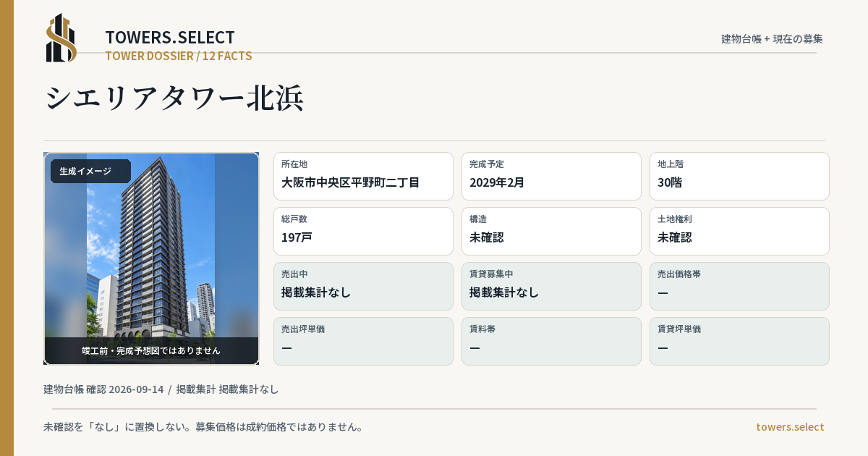Select the 地上階 30階 card

tap(739, 176)
